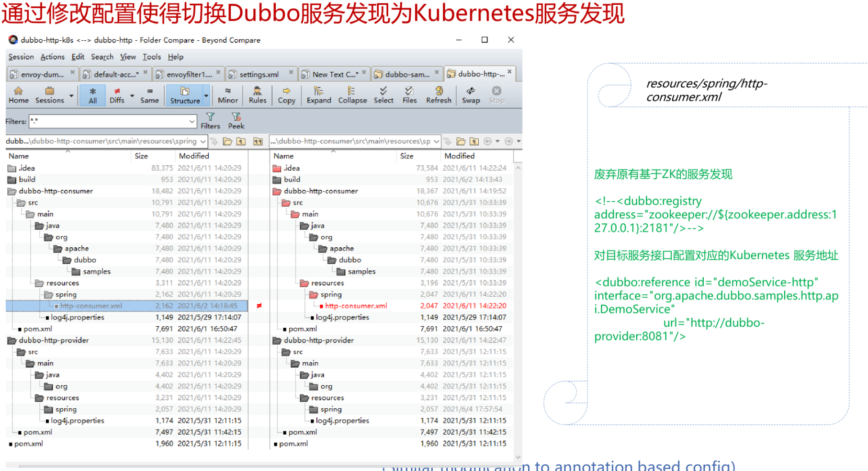Close the dubbo-sam... tab
This screenshot has height=471, width=868.
tap(437, 72)
